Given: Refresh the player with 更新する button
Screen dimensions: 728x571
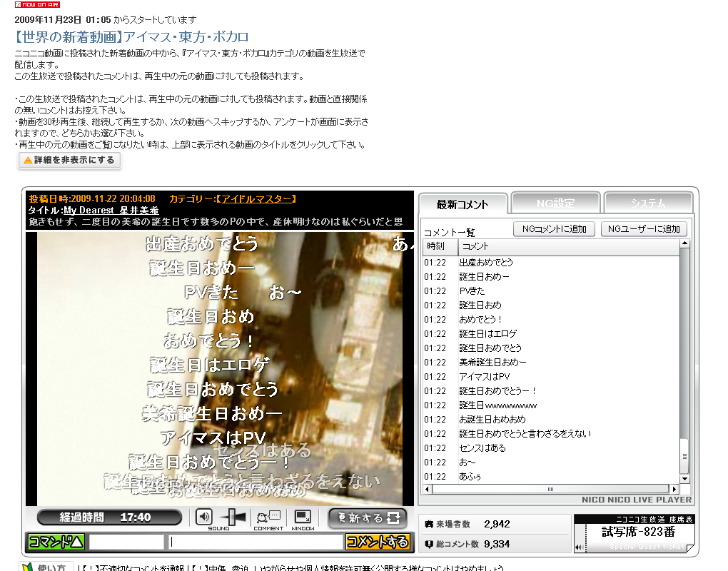Looking at the screenshot, I should (368, 518).
